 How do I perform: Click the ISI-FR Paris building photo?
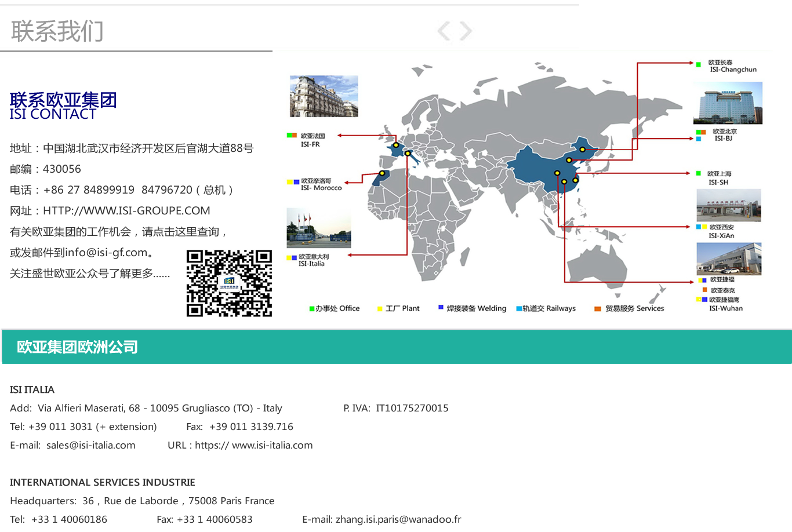point(324,96)
